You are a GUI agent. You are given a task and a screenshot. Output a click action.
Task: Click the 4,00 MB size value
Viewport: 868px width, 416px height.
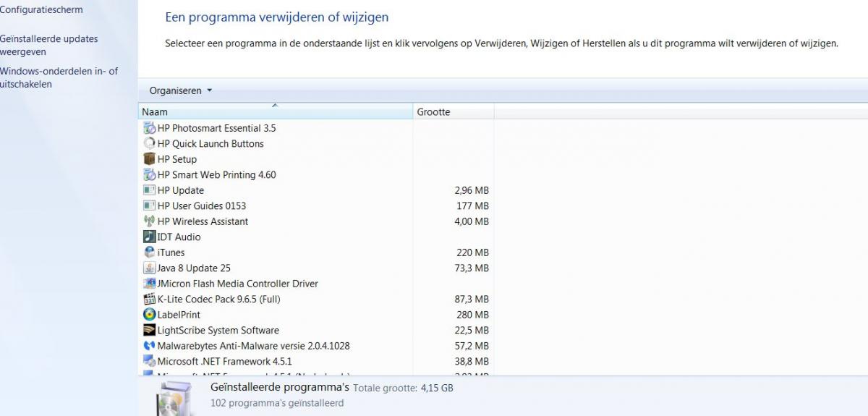[472, 221]
